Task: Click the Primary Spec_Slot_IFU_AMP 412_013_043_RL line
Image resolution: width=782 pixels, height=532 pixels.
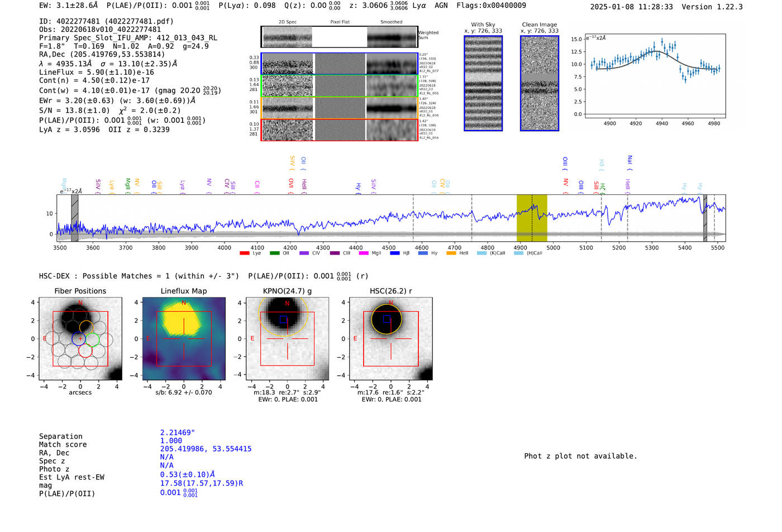Action: click(128, 38)
